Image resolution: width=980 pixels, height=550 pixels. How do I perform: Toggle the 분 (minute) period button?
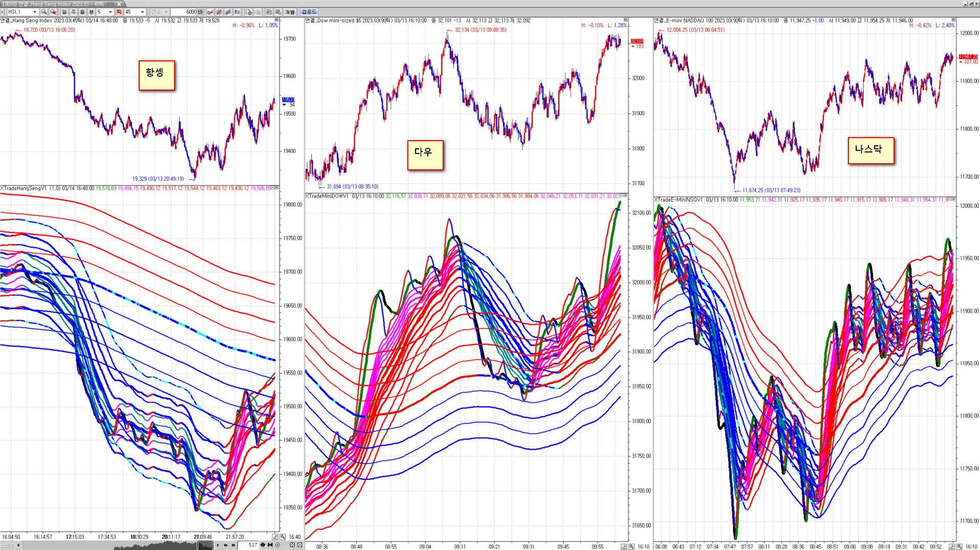point(92,12)
